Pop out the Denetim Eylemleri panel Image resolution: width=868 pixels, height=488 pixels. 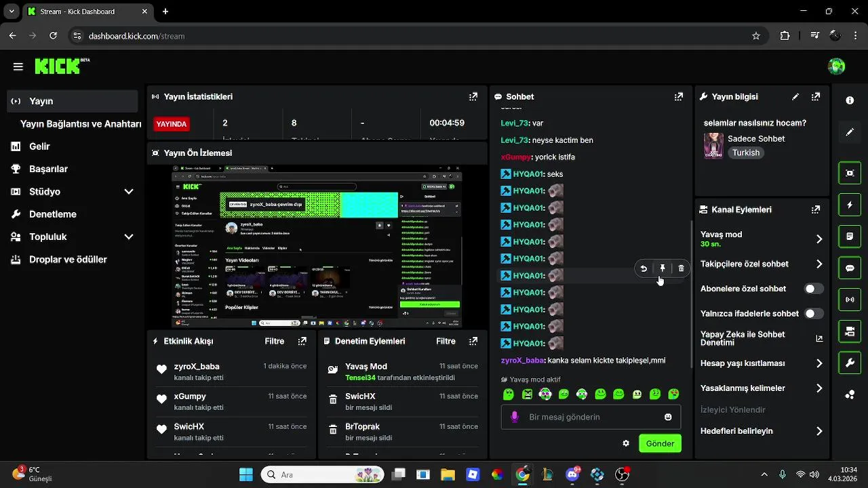click(x=473, y=341)
